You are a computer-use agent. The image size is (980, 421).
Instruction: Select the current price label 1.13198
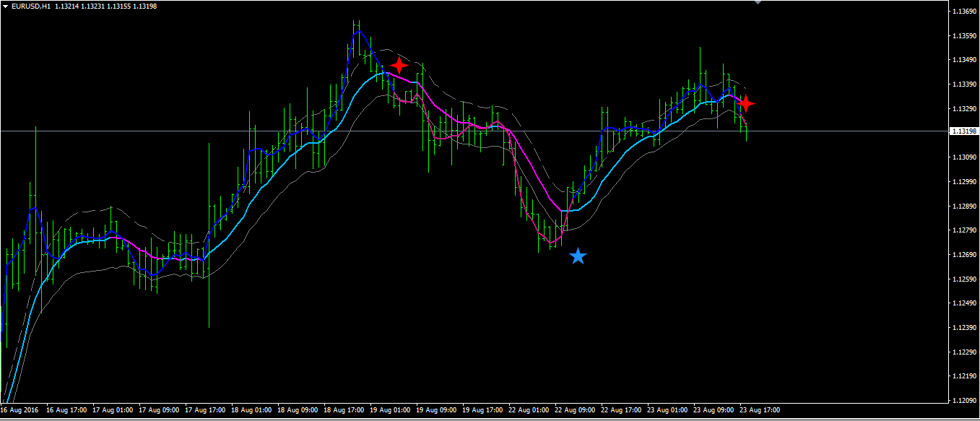coord(964,131)
